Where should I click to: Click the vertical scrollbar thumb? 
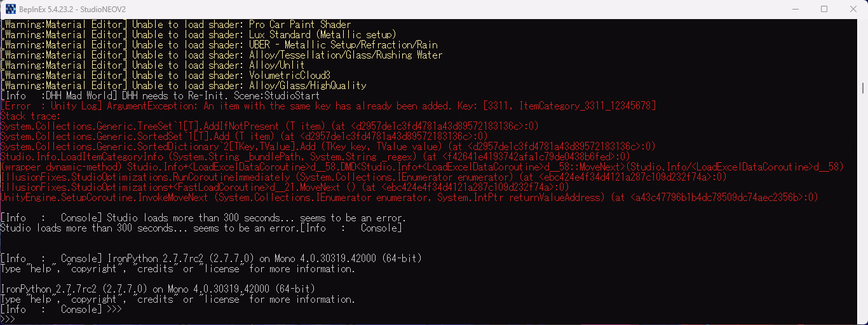click(x=862, y=87)
